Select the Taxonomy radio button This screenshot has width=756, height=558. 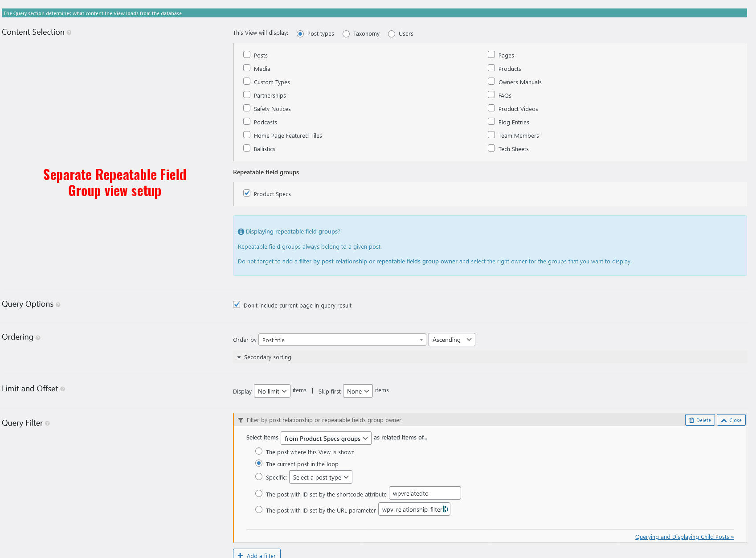(x=346, y=34)
